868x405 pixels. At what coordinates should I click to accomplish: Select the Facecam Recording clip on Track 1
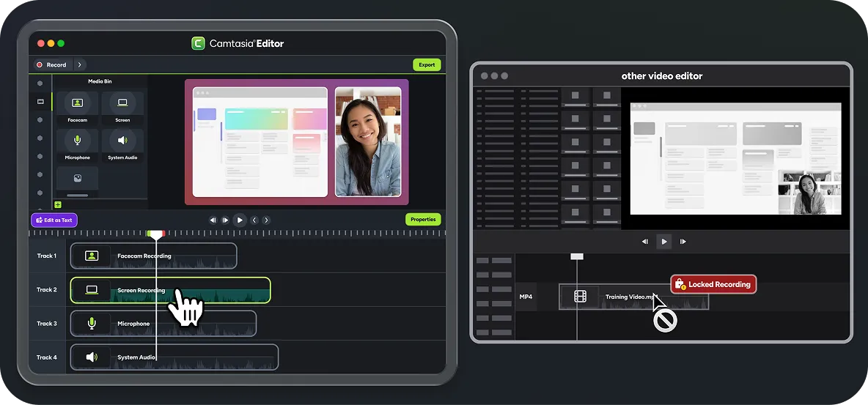pyautogui.click(x=154, y=256)
